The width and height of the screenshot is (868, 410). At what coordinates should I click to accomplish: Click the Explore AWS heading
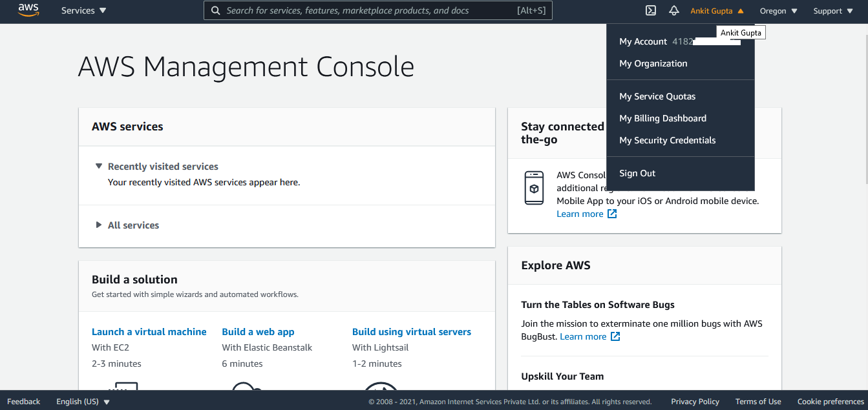[x=556, y=265]
